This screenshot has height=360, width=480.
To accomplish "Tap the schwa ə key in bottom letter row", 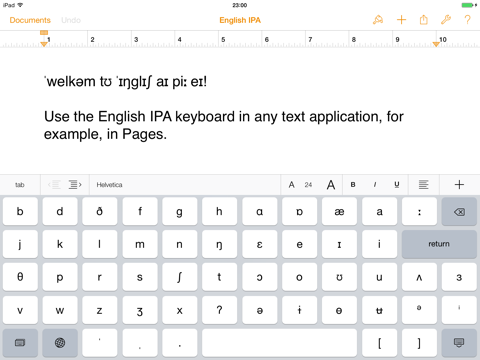I will tap(259, 310).
